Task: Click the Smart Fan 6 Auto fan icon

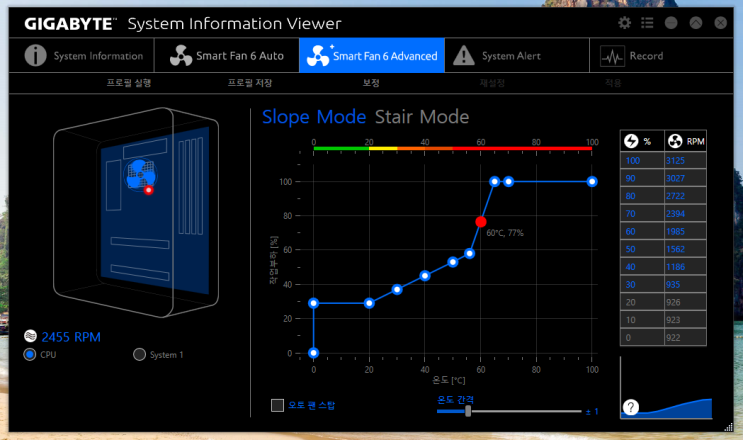Action: point(181,55)
